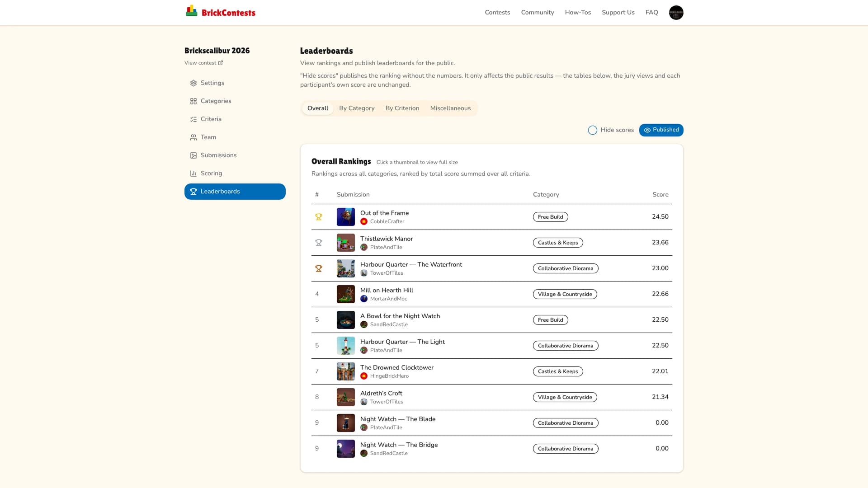Click the BrickContests brick logo icon
Image resolution: width=868 pixels, height=488 pixels.
pos(192,11)
